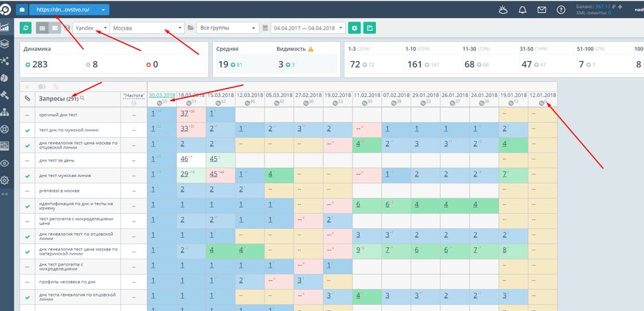Open the eye icon in left sidebar
This screenshot has height=311, width=644.
(x=6, y=163)
